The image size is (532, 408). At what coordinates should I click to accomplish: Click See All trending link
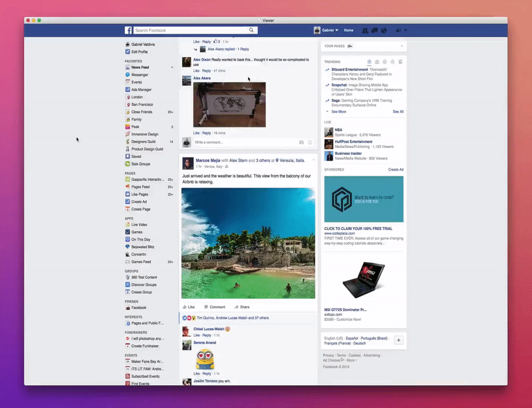point(398,111)
